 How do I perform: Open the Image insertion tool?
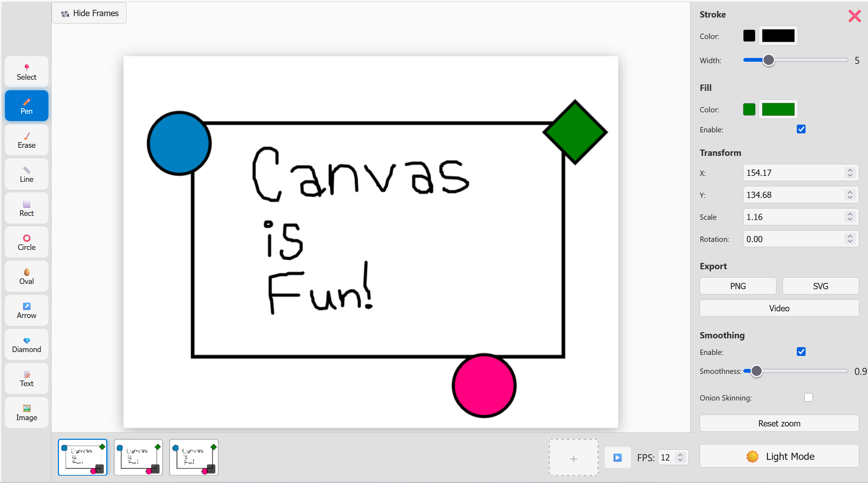26,412
